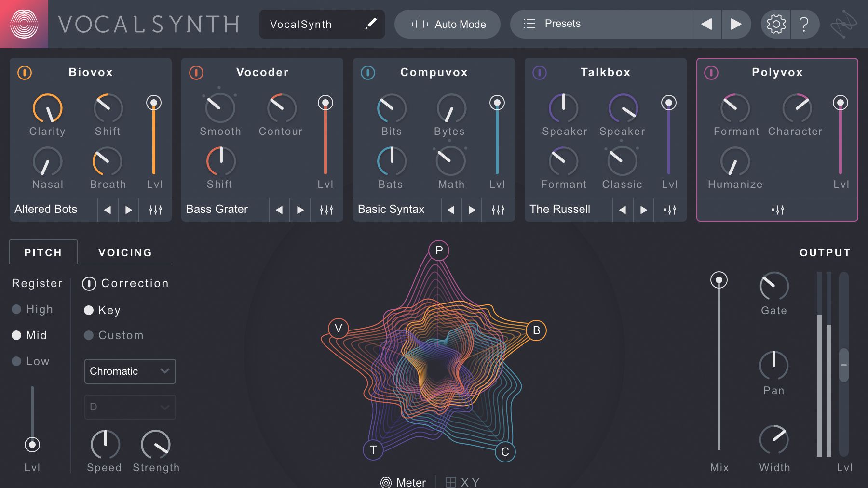Viewport: 868px width, 488px height.
Task: Select the Low register radio button
Action: (x=16, y=361)
